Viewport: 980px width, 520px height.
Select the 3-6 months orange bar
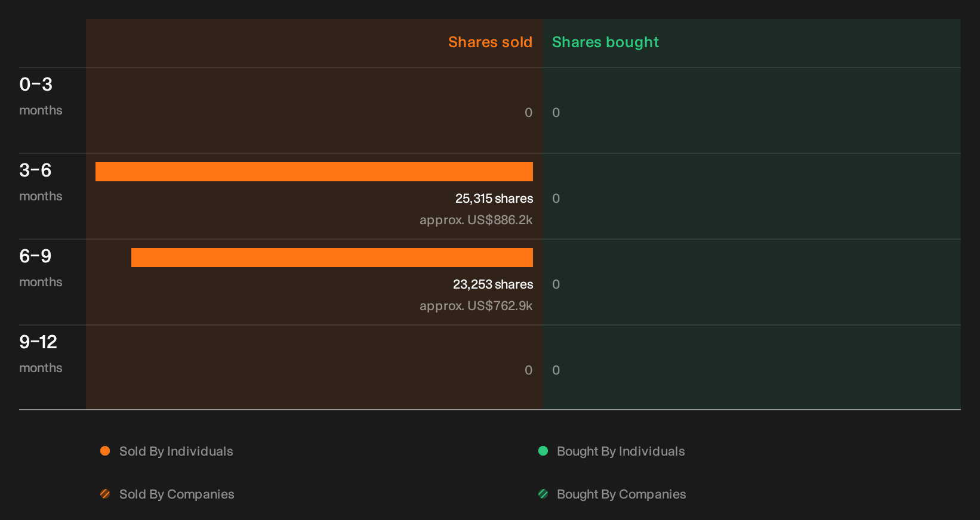pos(314,172)
